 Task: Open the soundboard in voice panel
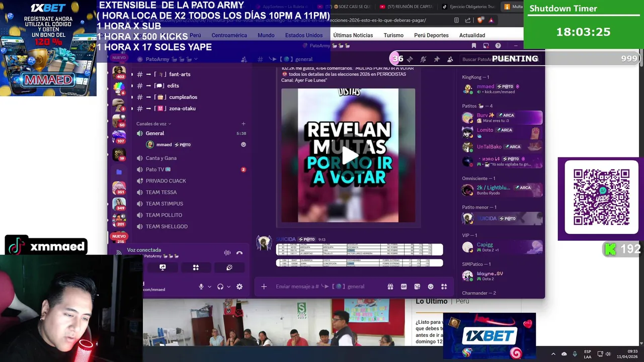(229, 267)
